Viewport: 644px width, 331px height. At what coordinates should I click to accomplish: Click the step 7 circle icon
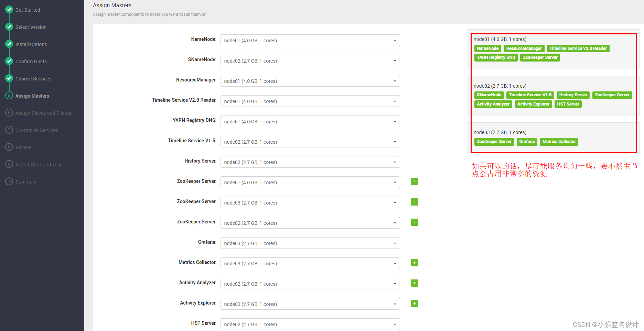coord(9,130)
